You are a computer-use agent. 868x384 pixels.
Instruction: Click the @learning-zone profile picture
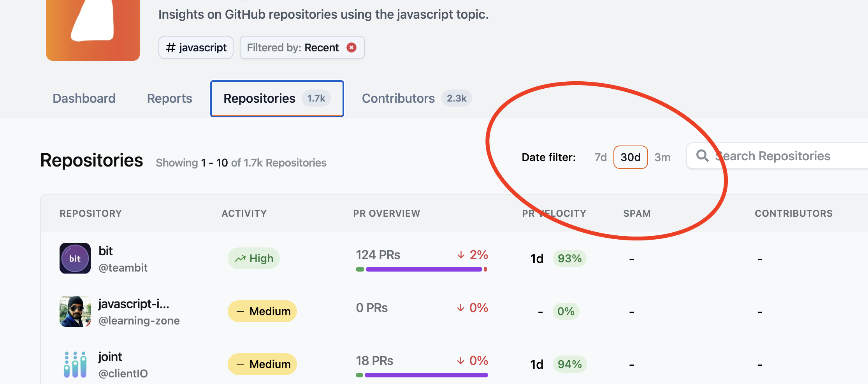coord(75,311)
